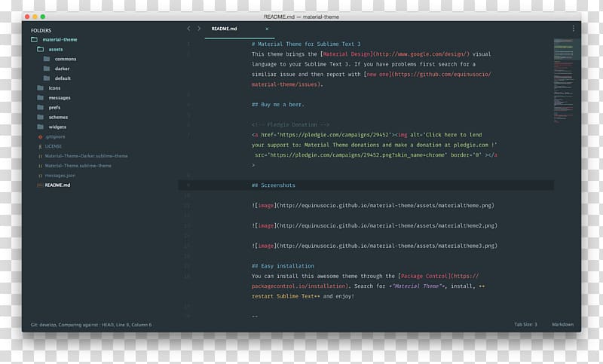Screen dimensions: 603x364
Task: Expand the messages folder
Action: click(x=60, y=98)
